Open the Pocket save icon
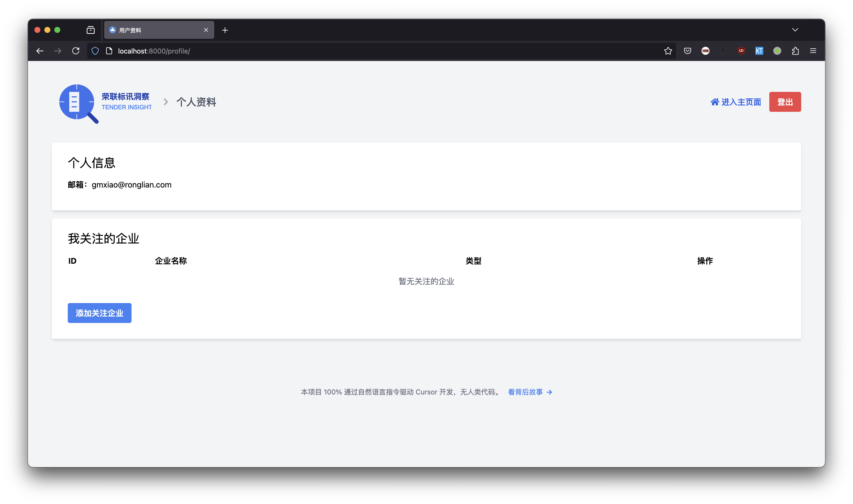Image resolution: width=853 pixels, height=504 pixels. click(687, 51)
